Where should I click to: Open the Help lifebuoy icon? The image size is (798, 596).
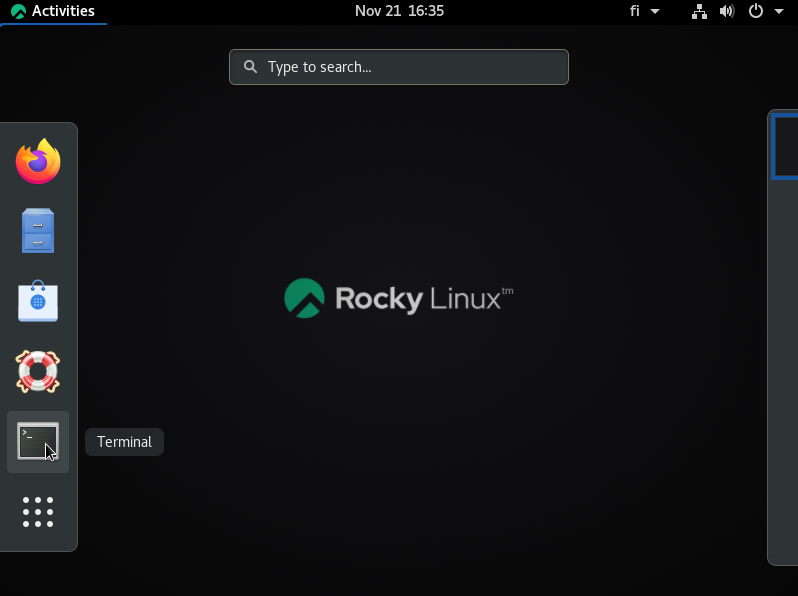(38, 371)
